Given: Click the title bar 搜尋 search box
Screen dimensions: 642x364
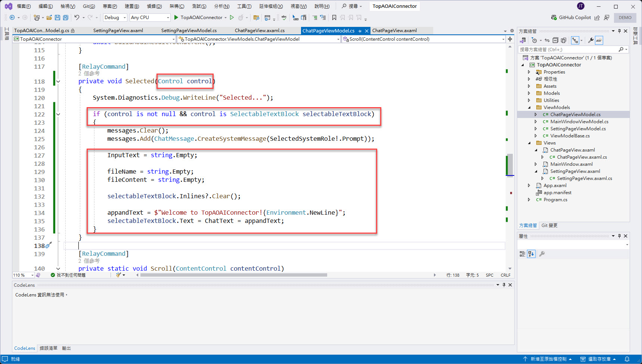Looking at the screenshot, I should click(x=352, y=6).
